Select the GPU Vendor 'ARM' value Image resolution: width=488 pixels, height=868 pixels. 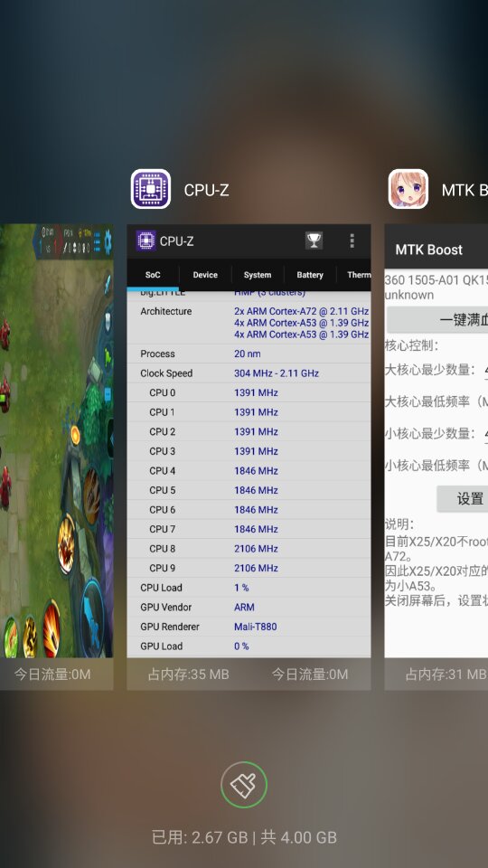point(244,608)
